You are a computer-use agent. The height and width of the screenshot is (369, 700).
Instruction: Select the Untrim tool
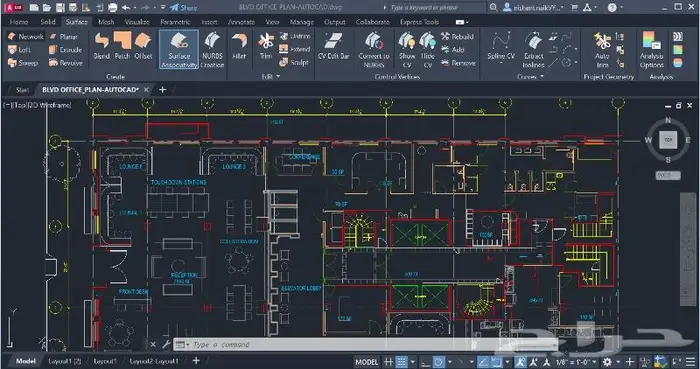coord(295,36)
